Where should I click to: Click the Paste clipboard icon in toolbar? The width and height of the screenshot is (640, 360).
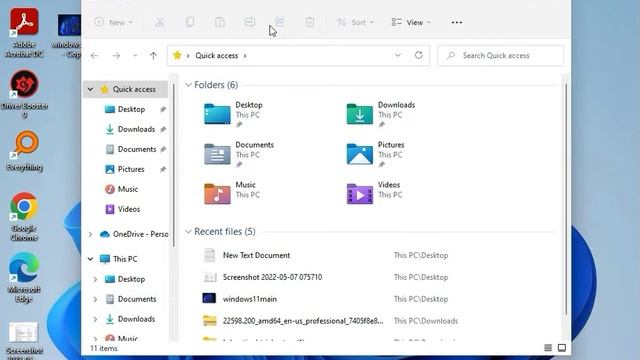pyautogui.click(x=220, y=22)
